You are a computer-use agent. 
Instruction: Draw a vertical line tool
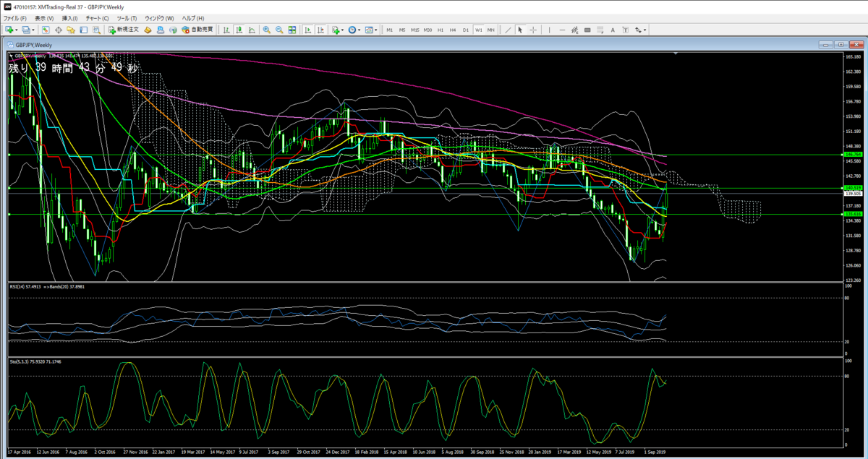tap(550, 30)
